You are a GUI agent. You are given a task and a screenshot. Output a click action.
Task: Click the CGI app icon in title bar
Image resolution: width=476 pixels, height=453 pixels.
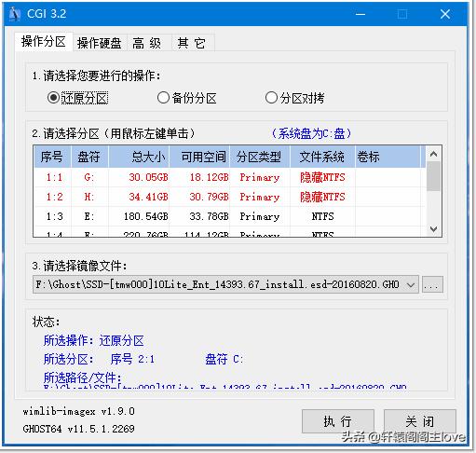[x=14, y=14]
